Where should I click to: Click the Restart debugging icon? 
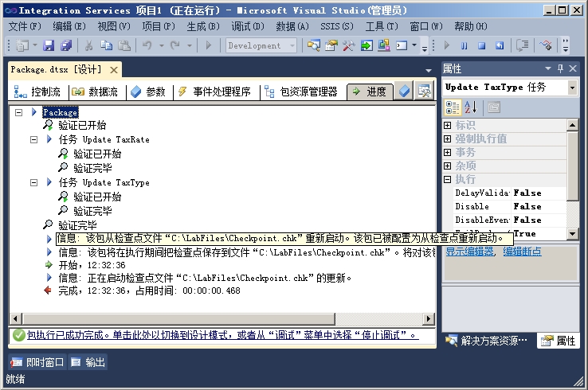tap(500, 45)
